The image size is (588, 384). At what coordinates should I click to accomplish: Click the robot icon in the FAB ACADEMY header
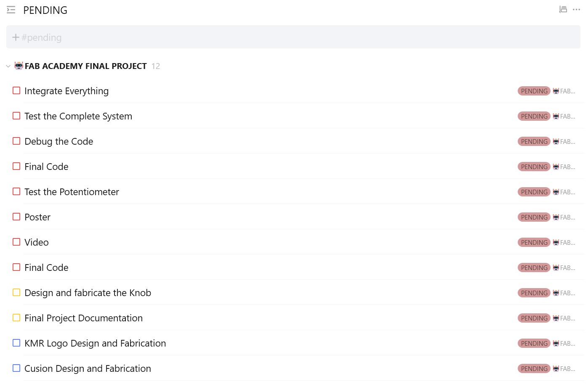19,66
